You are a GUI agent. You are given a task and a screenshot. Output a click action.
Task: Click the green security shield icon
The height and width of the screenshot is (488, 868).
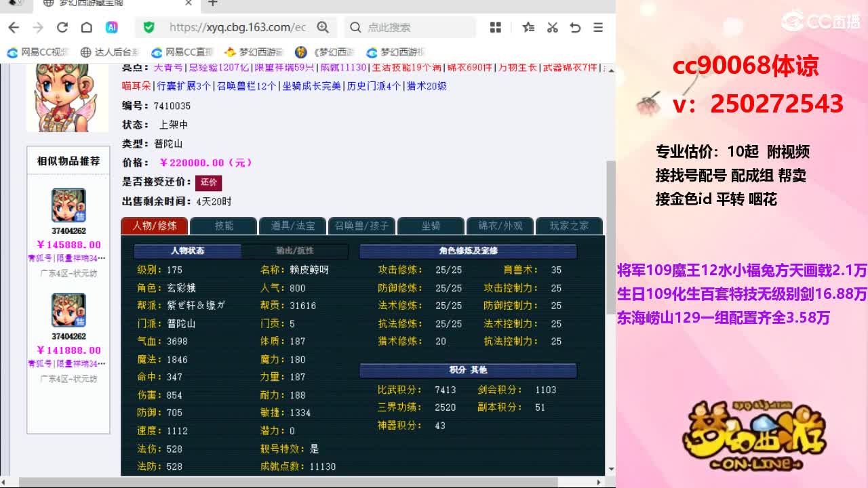[x=149, y=27]
